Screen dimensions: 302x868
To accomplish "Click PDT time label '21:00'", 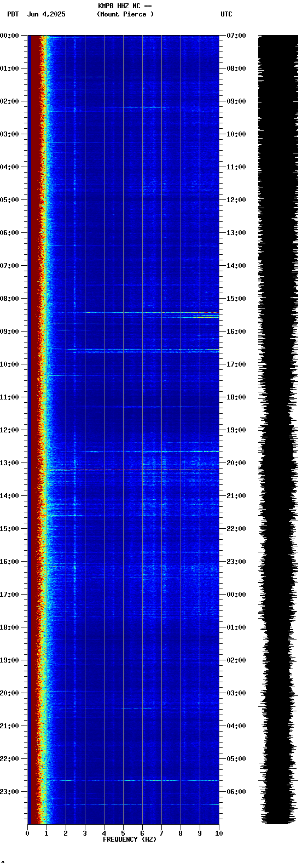I will 9,726.
